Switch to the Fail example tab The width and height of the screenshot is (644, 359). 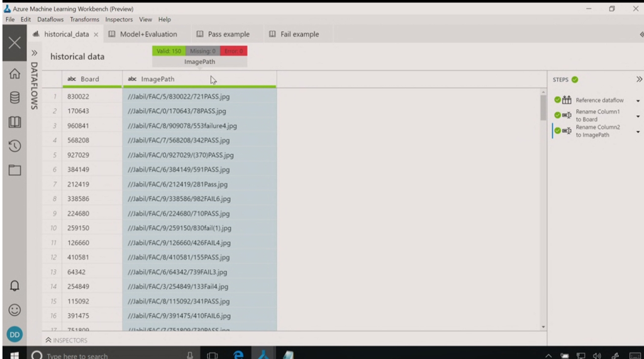tap(299, 34)
